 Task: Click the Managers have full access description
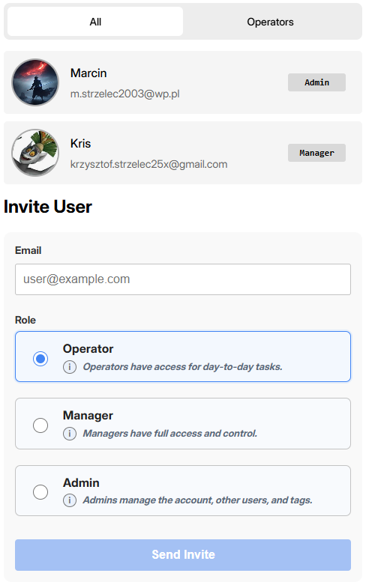[170, 434]
